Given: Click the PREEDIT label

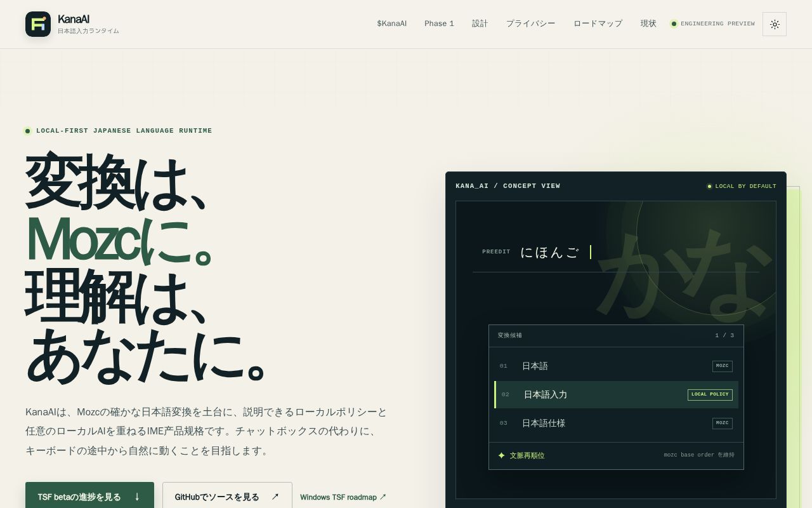Looking at the screenshot, I should click(x=496, y=252).
